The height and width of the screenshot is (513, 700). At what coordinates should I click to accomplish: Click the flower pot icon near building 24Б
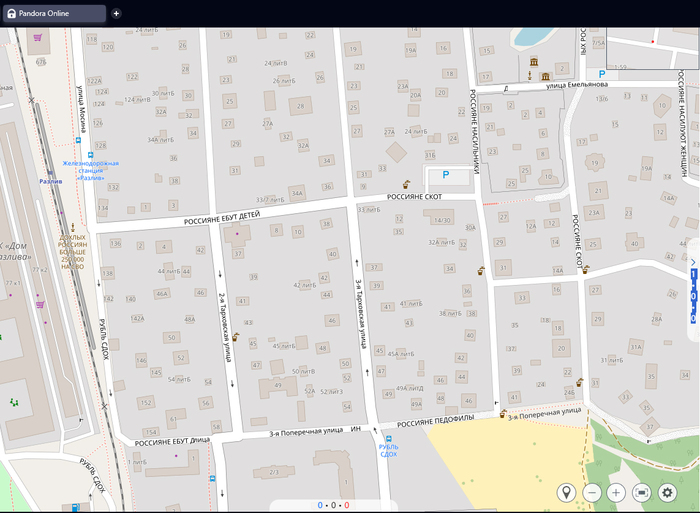coord(579,382)
